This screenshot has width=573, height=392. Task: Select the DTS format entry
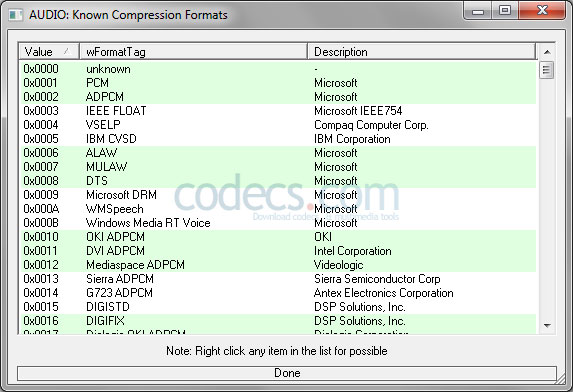(97, 181)
